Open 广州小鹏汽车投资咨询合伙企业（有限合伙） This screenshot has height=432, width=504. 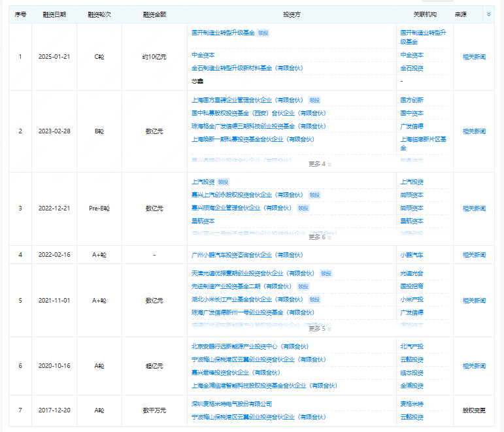(x=247, y=255)
